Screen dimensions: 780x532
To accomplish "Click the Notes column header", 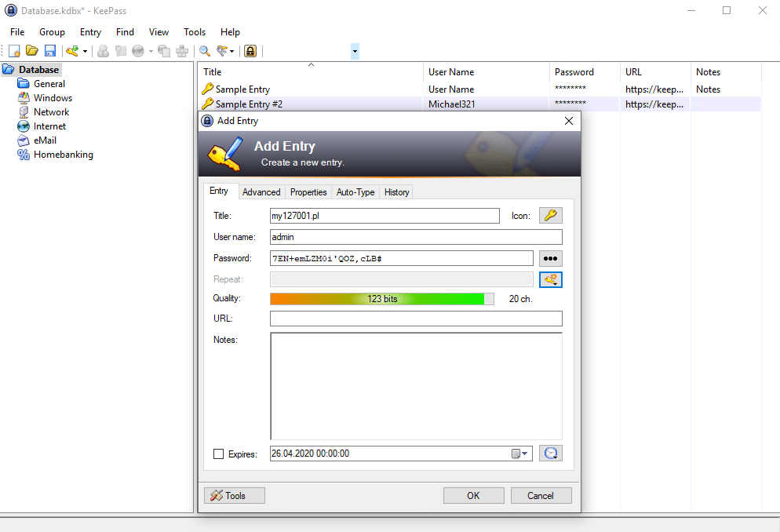I will 727,72.
